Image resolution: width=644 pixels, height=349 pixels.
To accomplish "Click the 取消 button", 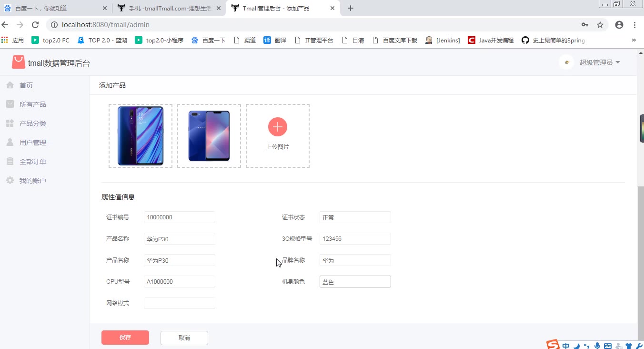I will (x=184, y=338).
